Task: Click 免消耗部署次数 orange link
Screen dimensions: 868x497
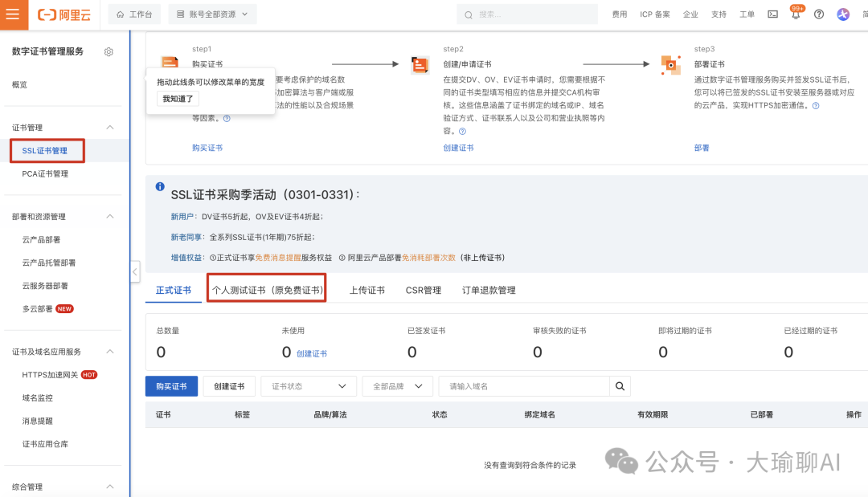Action: point(428,258)
